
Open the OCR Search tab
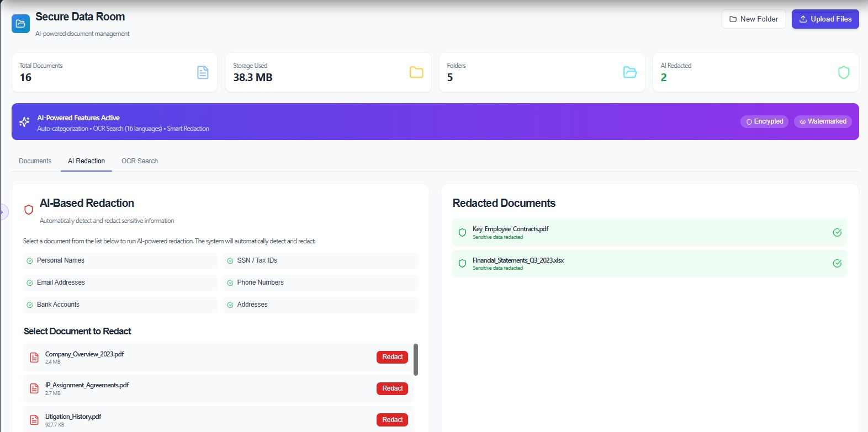(x=140, y=161)
